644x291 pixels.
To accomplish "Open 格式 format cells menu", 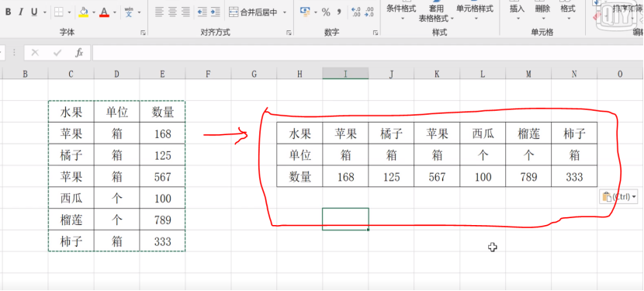I will (x=568, y=11).
